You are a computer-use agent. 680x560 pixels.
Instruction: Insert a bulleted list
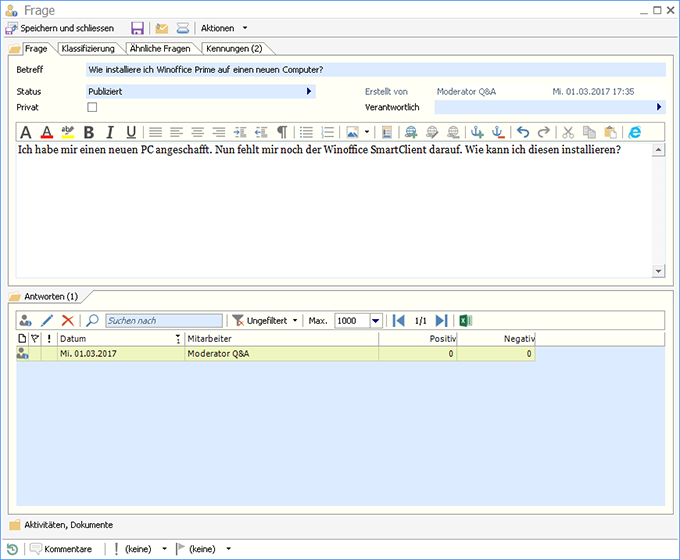(x=306, y=132)
